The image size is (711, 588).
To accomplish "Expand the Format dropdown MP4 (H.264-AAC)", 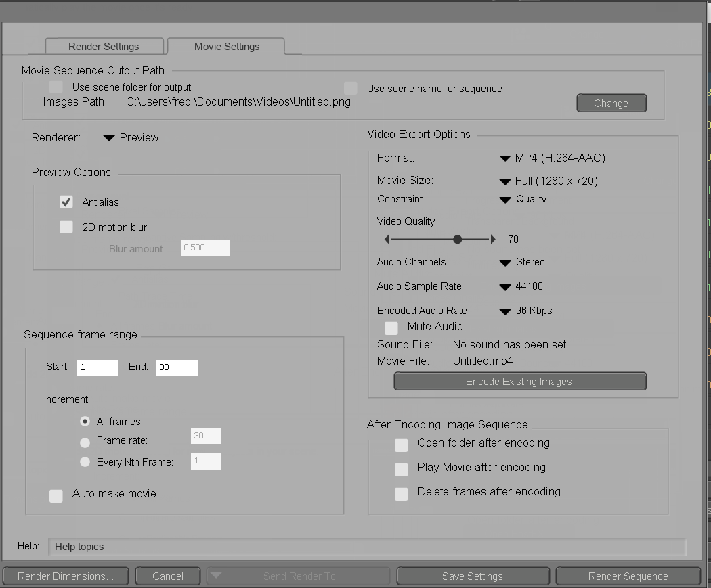I will [x=552, y=158].
